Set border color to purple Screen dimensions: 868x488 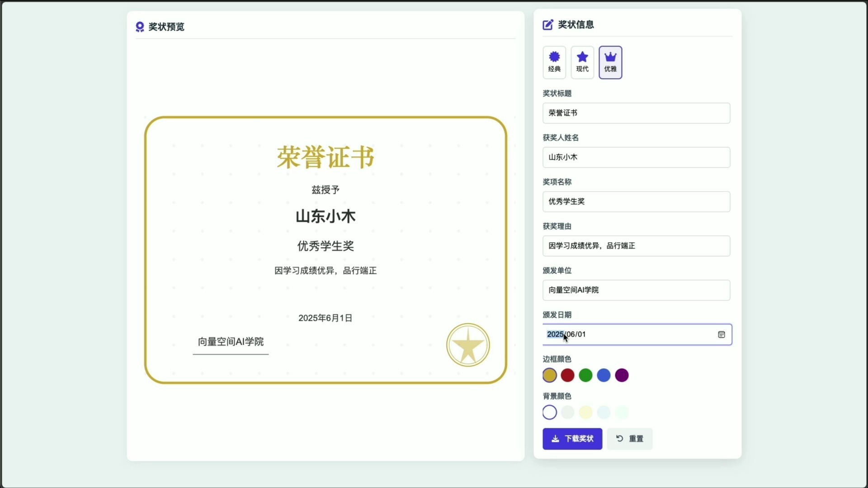tap(622, 375)
